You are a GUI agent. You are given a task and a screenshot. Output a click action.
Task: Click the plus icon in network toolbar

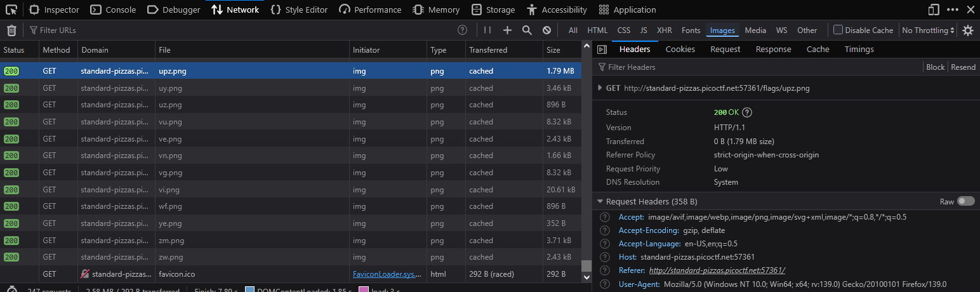pos(507,30)
